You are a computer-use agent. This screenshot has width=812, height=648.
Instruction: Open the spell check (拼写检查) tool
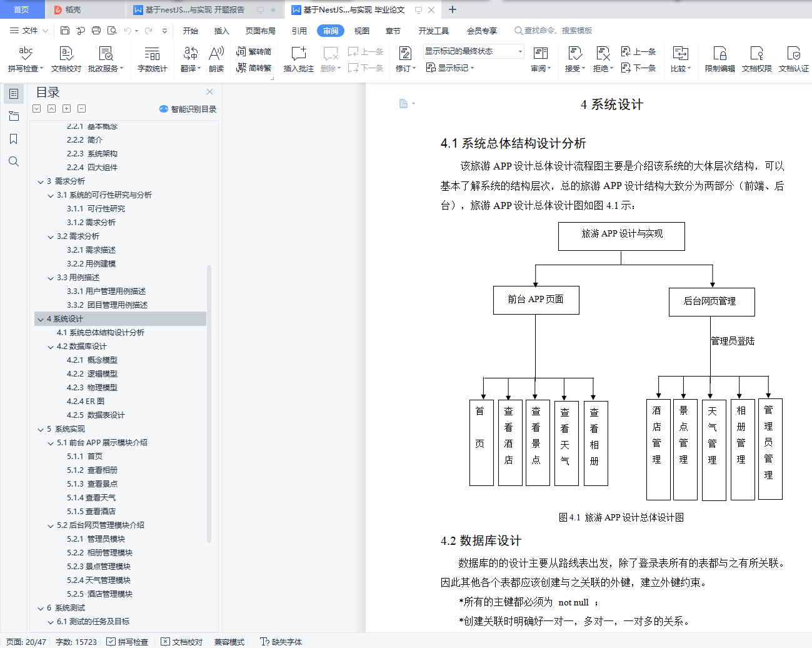[26, 59]
